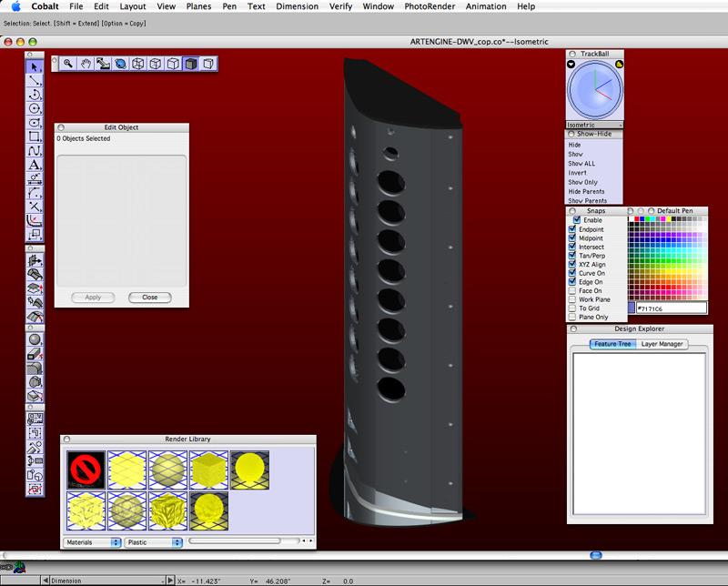Turn on the To Grid snap
Screen dimensions: 728x586
tap(572, 308)
